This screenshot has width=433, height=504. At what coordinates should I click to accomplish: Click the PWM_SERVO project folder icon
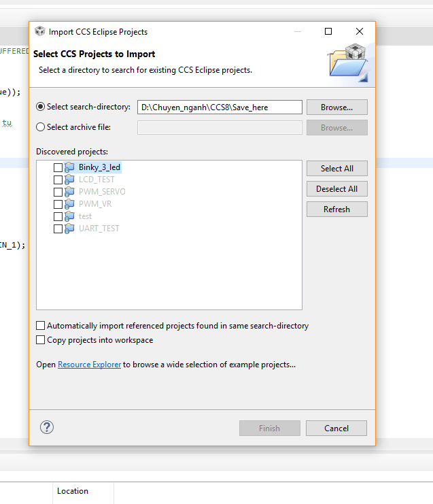coord(69,192)
